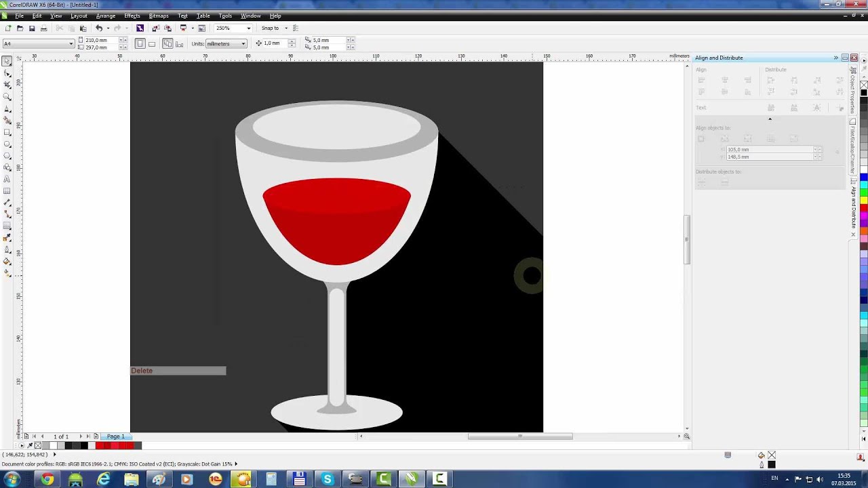Select the Pick tool in toolbox

(x=7, y=61)
